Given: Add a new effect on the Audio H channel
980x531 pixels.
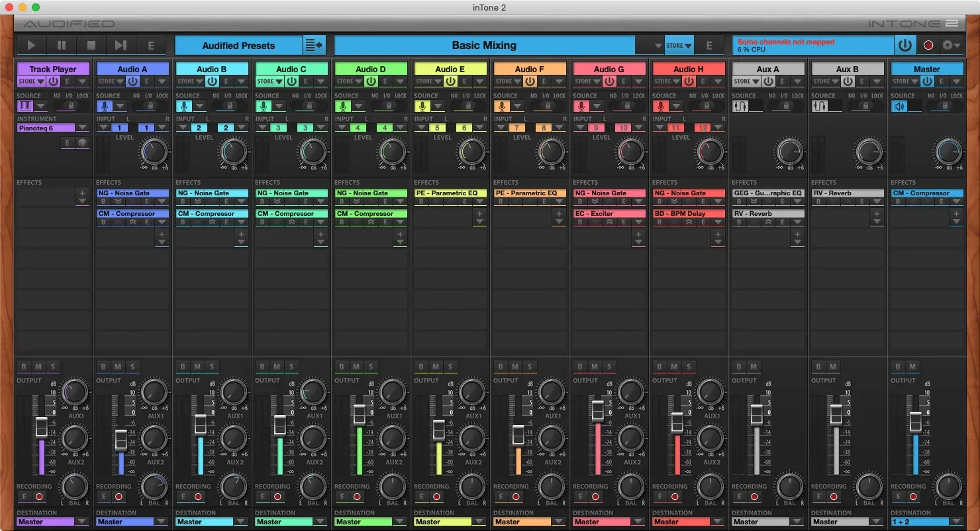Looking at the screenshot, I should pos(718,234).
